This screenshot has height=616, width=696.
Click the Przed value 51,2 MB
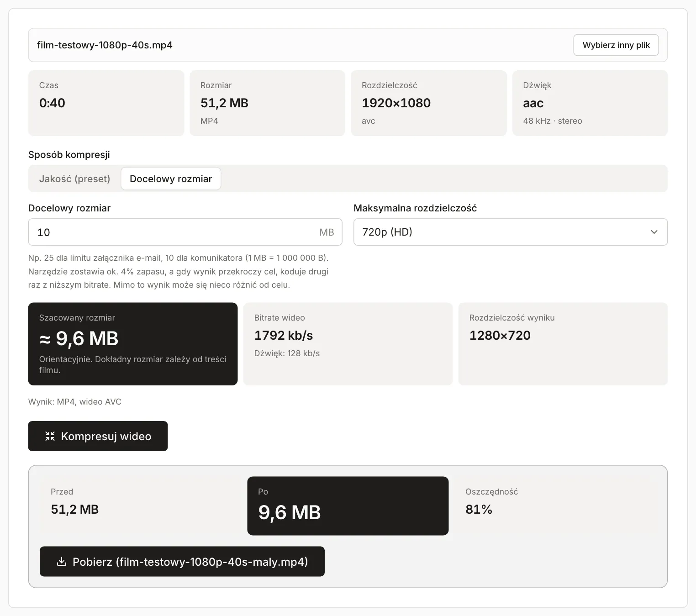pyautogui.click(x=75, y=509)
